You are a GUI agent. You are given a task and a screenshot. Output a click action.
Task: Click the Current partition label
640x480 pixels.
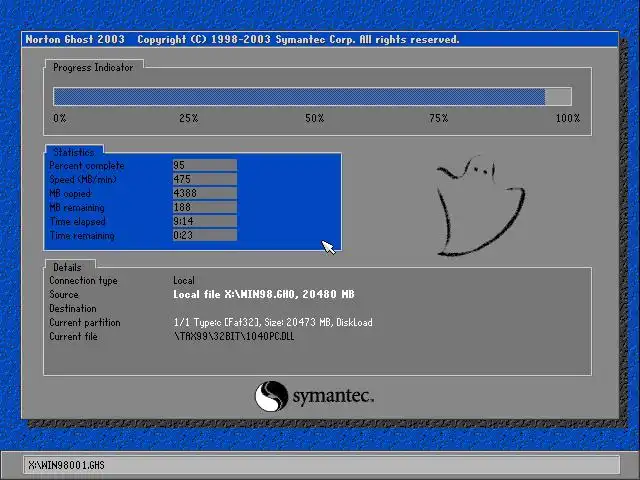[x=85, y=322]
